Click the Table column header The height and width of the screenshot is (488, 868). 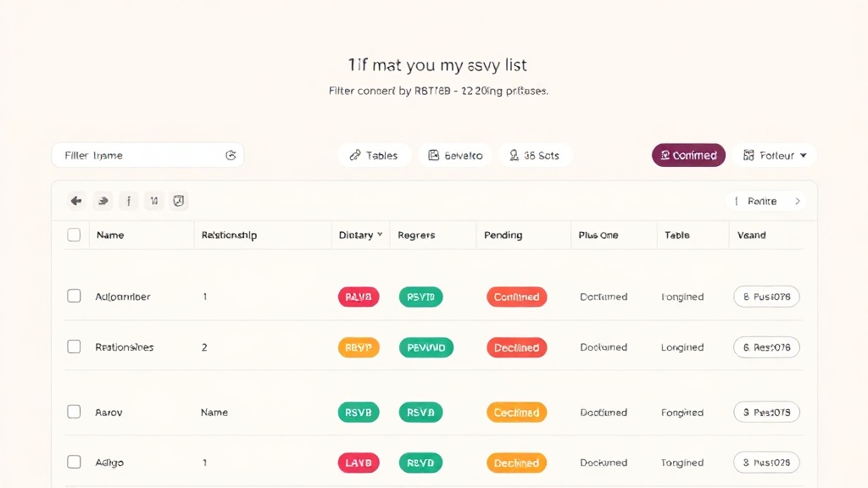pyautogui.click(x=677, y=236)
